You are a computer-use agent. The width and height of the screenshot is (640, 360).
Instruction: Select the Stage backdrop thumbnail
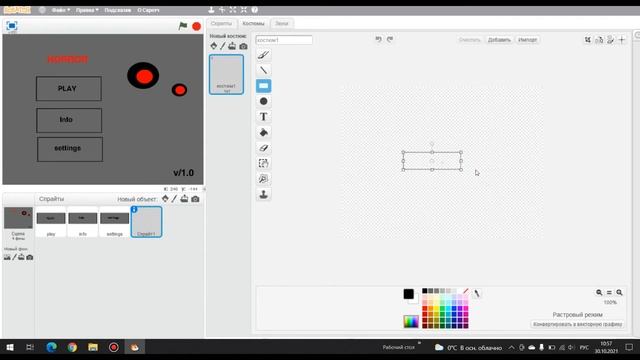pos(18,218)
